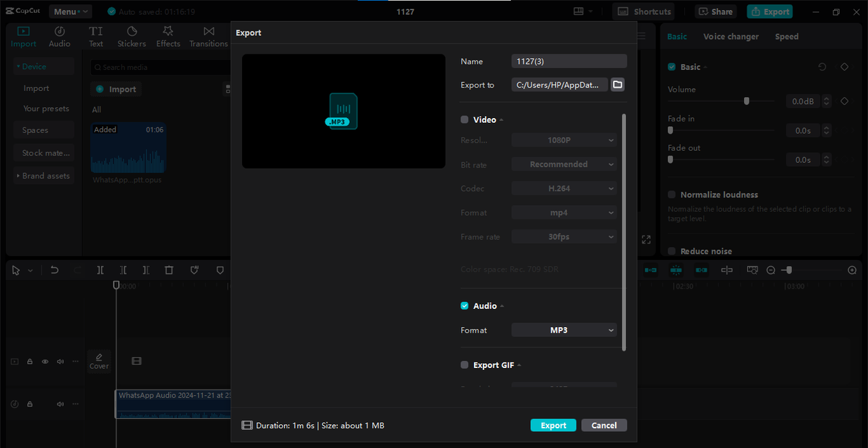
Task: Switch to the Speed tab
Action: coord(787,37)
